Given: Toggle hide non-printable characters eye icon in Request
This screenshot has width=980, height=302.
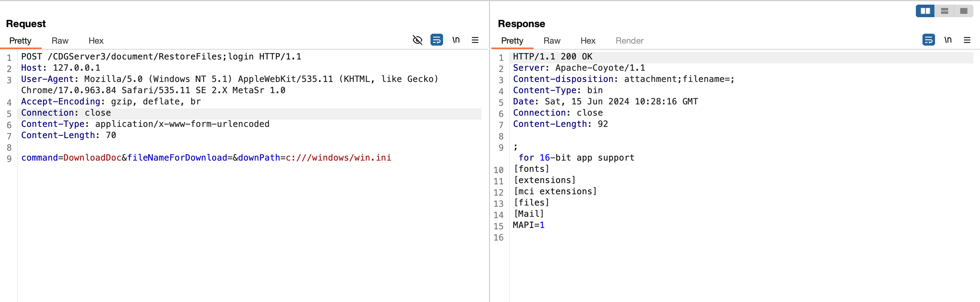Looking at the screenshot, I should click(417, 40).
